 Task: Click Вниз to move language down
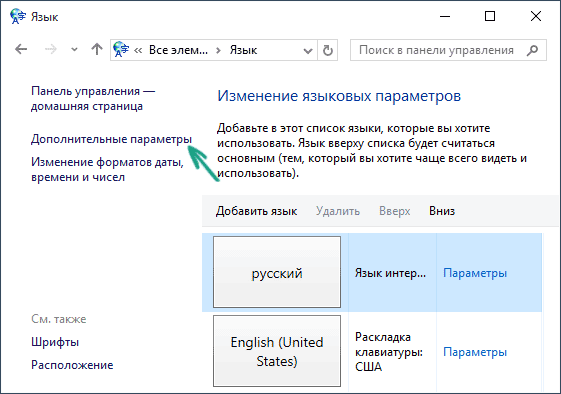point(442,211)
